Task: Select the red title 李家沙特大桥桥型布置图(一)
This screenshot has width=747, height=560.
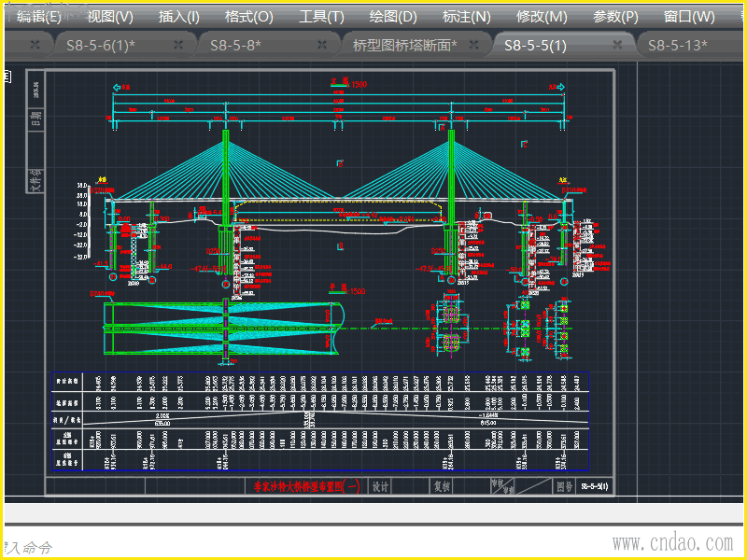Action: [308, 486]
